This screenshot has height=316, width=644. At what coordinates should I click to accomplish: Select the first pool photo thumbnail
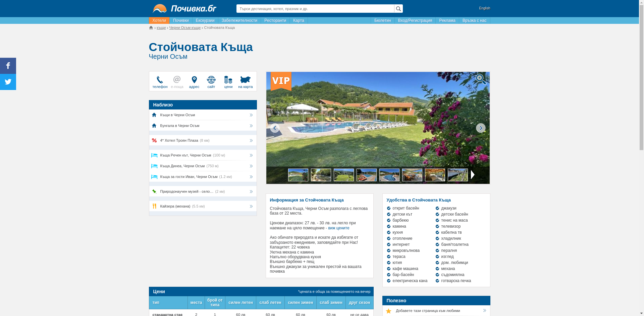pos(298,175)
